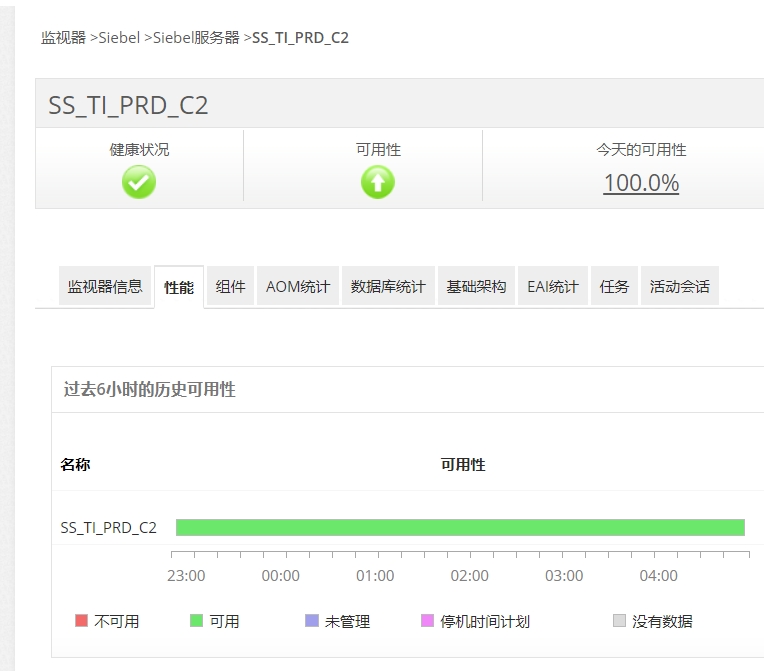The width and height of the screenshot is (764, 671).
Task: Click the 02:00 time axis label
Action: coord(470,575)
